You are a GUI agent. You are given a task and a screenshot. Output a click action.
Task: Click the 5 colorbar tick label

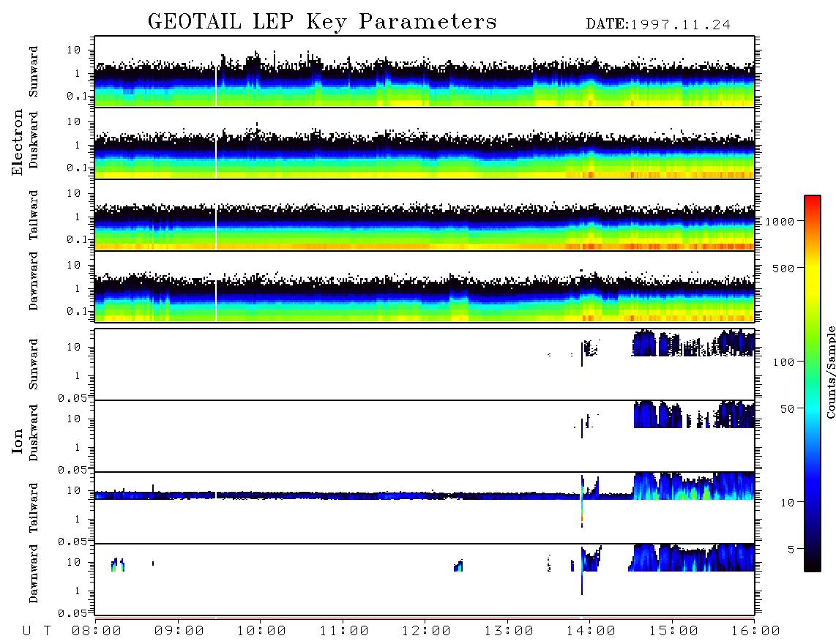click(x=791, y=550)
